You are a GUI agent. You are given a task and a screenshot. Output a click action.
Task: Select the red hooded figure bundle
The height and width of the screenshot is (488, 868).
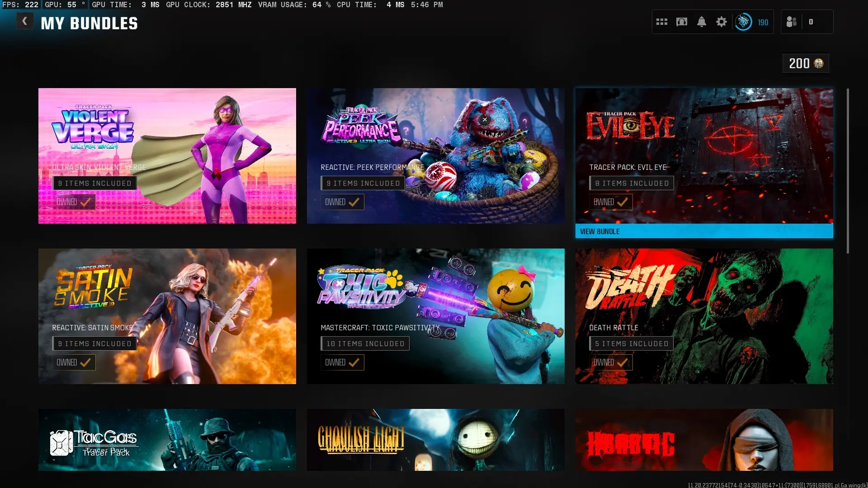pos(704,439)
